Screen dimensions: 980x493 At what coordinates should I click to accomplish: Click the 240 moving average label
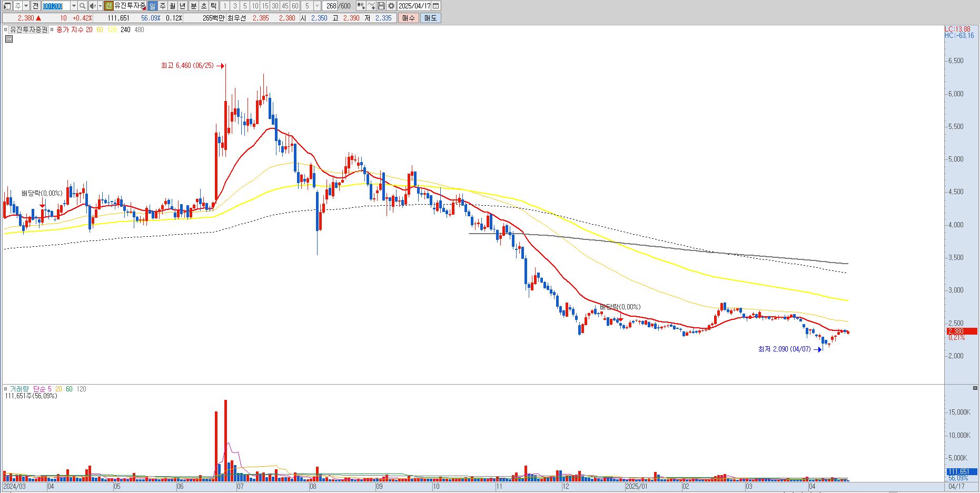pos(125,29)
